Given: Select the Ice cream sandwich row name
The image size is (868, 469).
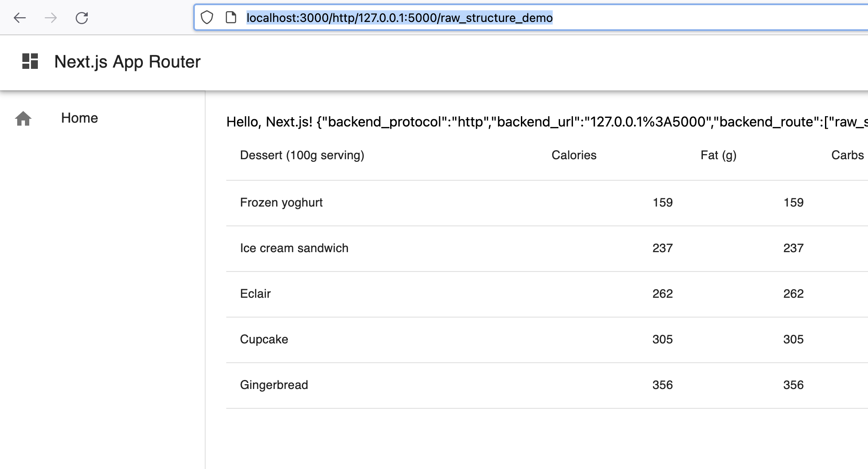Looking at the screenshot, I should tap(294, 248).
